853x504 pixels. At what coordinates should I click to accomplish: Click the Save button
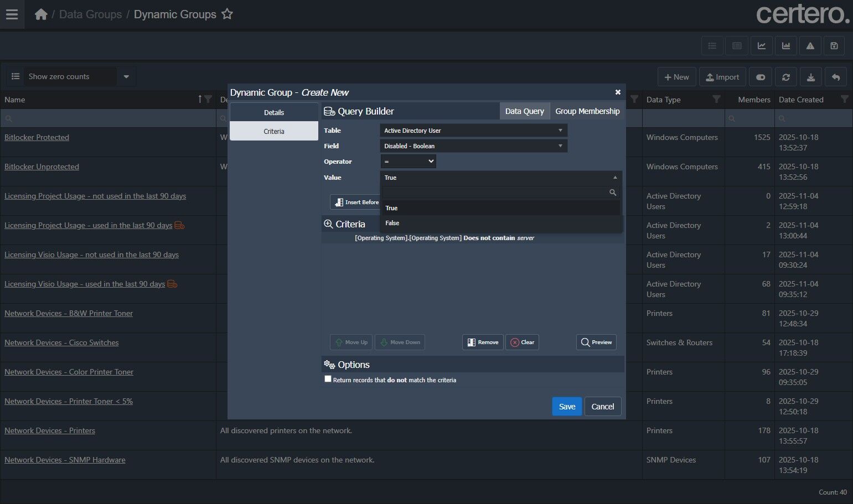(567, 407)
